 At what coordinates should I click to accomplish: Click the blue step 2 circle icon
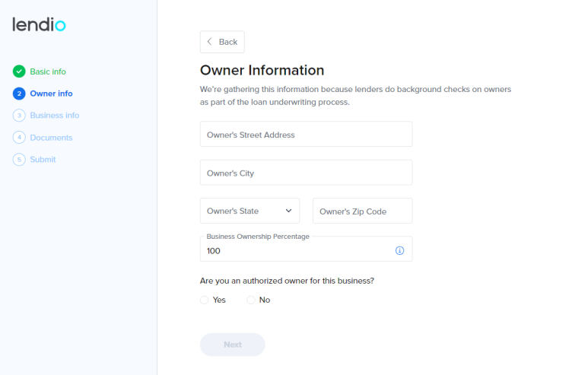coord(19,94)
